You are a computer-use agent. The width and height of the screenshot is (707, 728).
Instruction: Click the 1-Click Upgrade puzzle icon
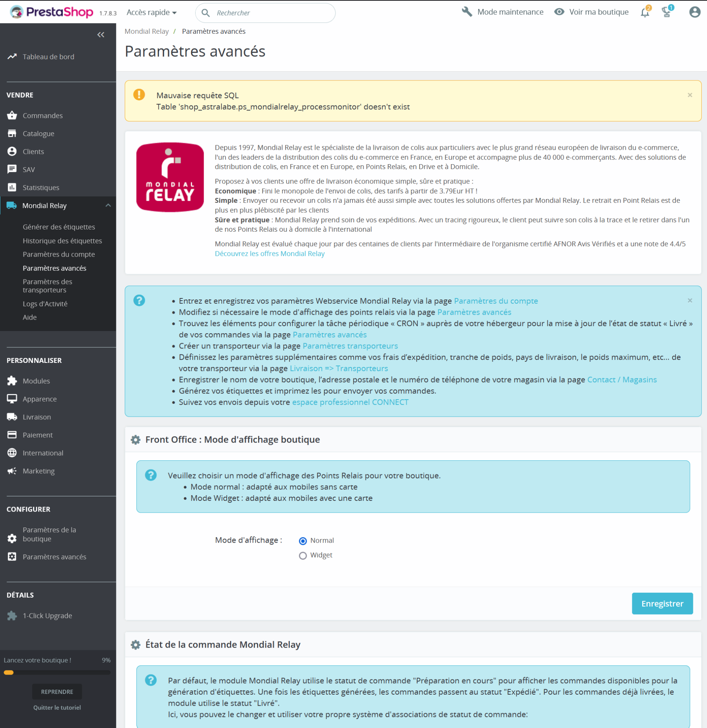click(12, 616)
